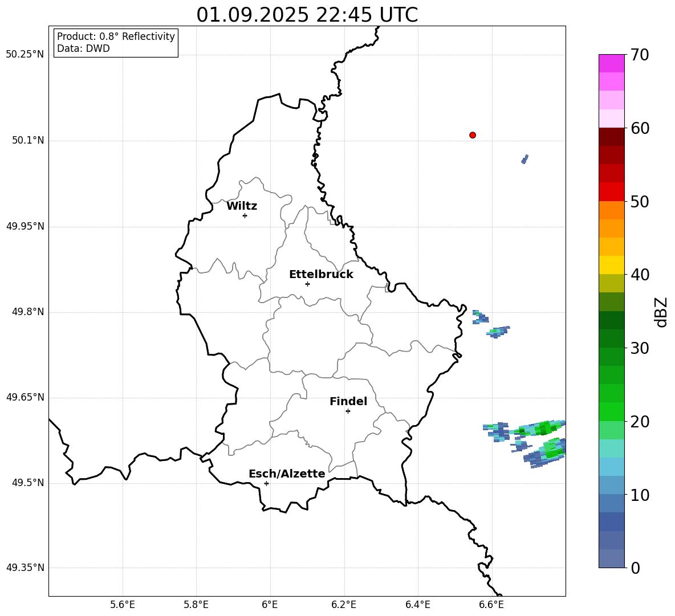Click the yellow colorbar swatch above 40
The width and height of the screenshot is (675, 616).
coord(611,265)
